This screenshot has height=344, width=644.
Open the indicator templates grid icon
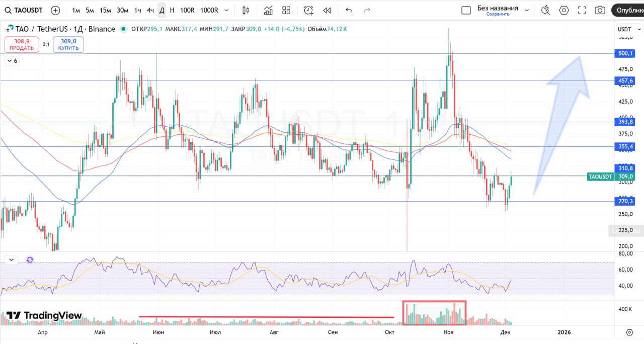click(286, 10)
